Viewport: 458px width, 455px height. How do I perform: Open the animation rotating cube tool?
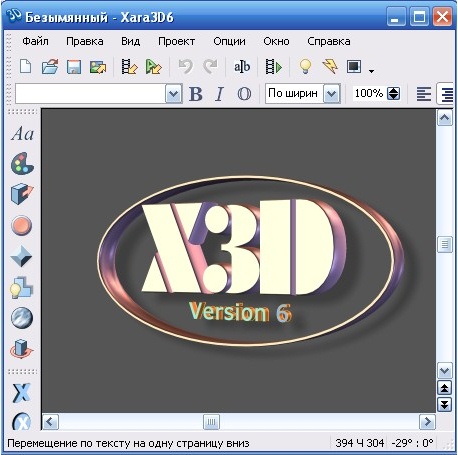coord(22,349)
